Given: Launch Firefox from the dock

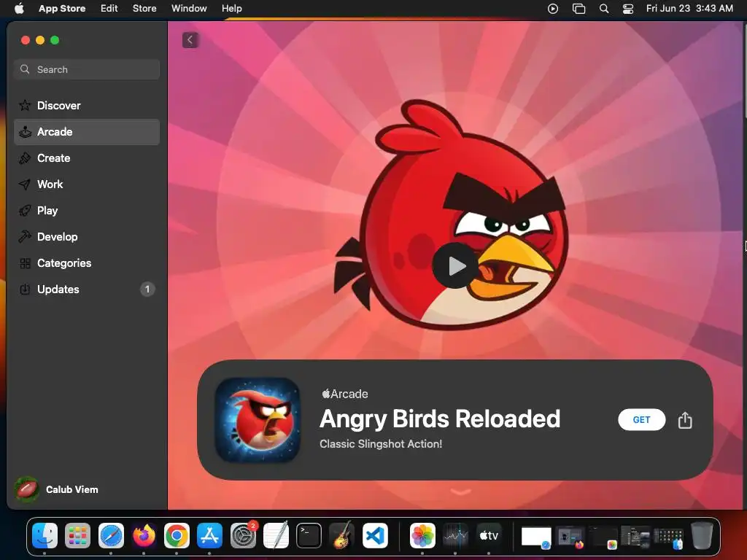Looking at the screenshot, I should click(x=144, y=536).
